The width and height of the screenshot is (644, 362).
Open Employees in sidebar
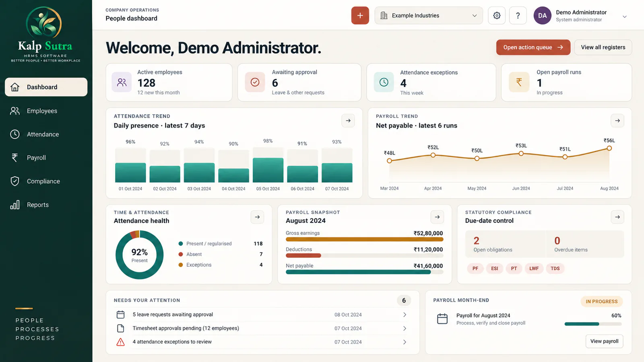(46, 111)
